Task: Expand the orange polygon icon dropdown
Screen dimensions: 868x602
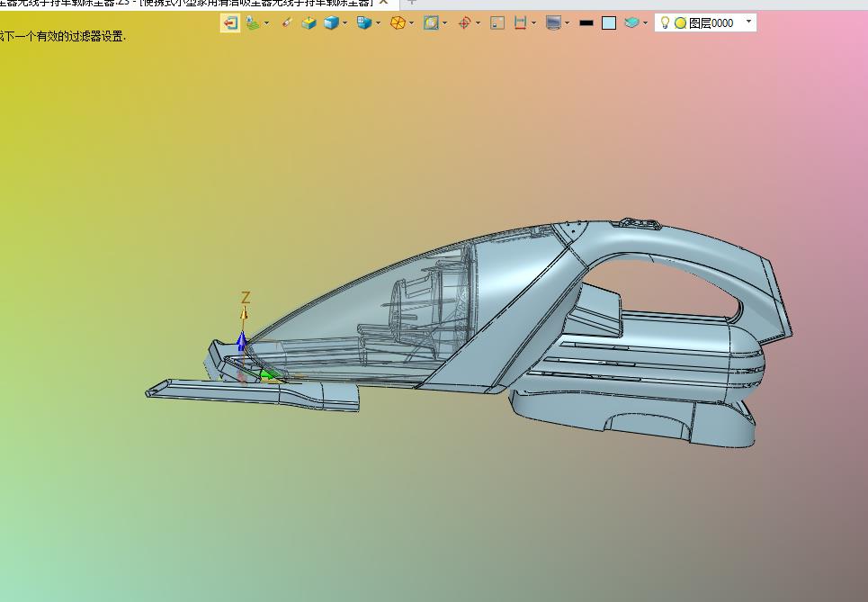Action: pyautogui.click(x=411, y=22)
